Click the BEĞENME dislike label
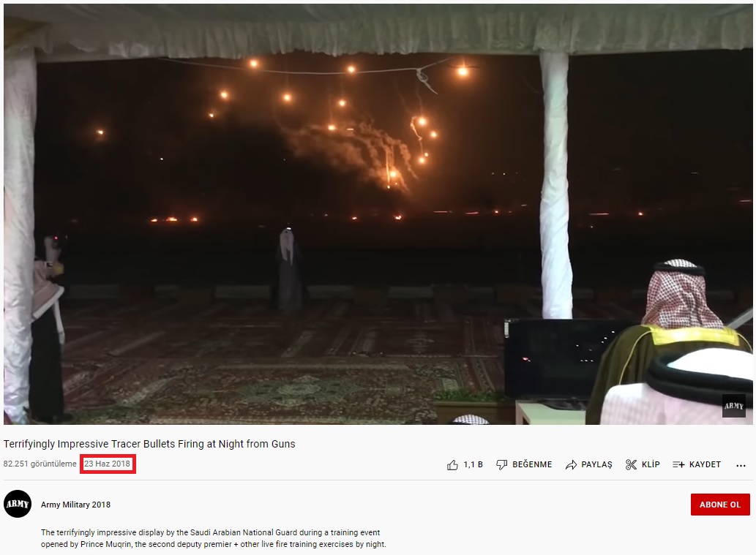 [x=532, y=464]
